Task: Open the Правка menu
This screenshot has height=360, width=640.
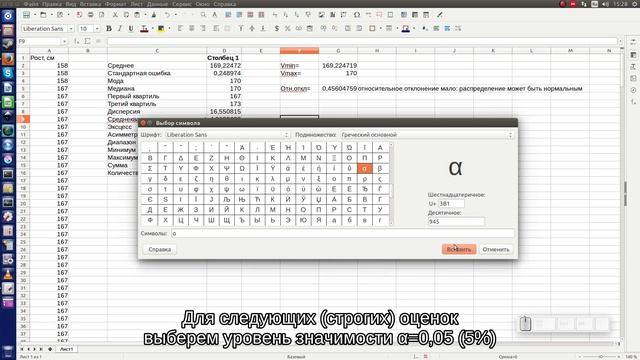Action: (52, 4)
